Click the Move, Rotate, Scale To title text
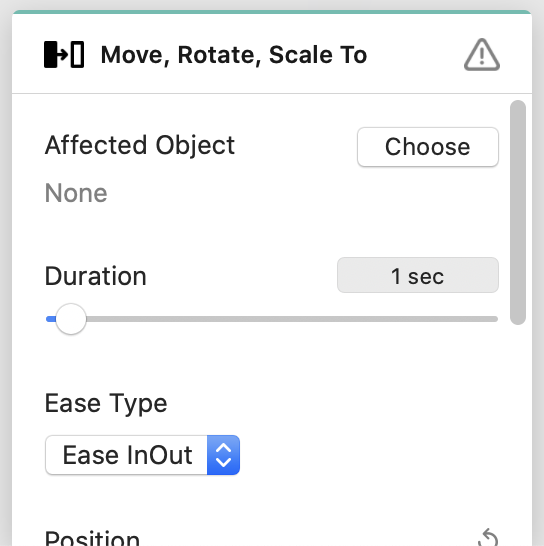The image size is (544, 546). (234, 55)
